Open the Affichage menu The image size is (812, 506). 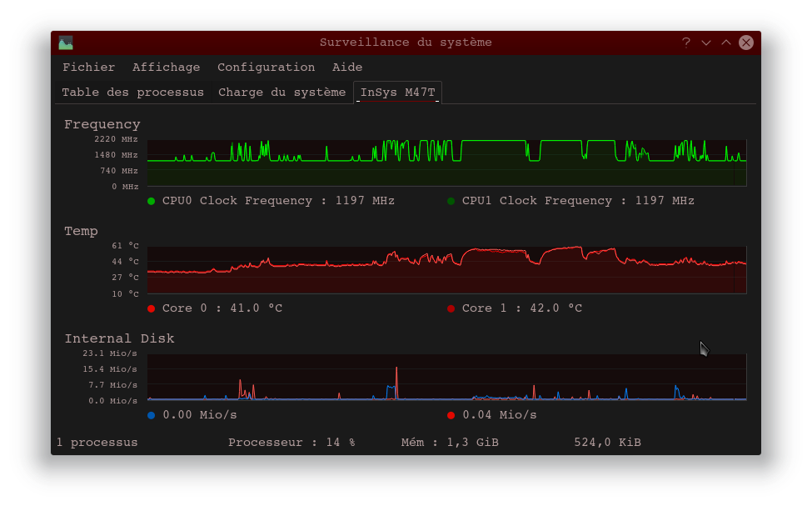(167, 68)
